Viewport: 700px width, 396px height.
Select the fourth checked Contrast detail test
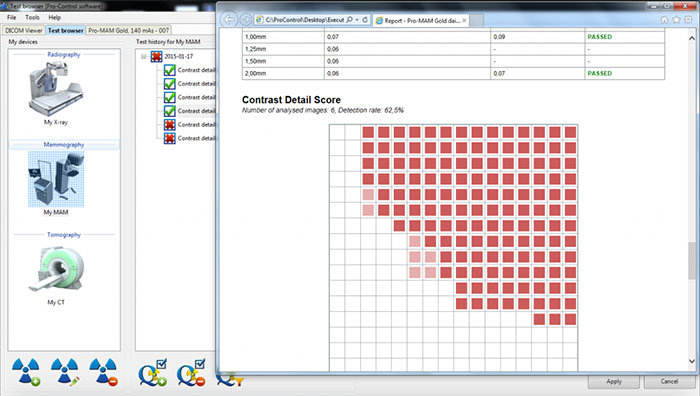[x=189, y=111]
